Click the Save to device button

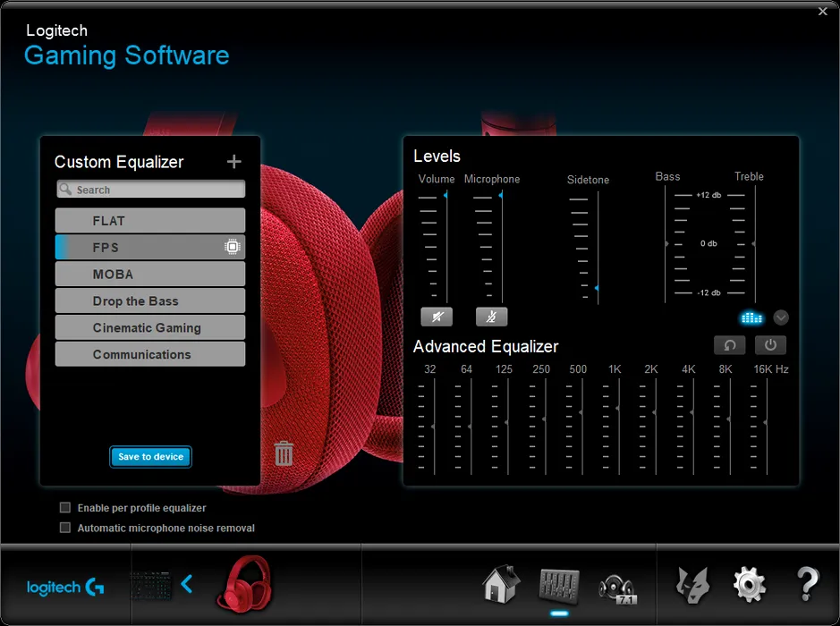pyautogui.click(x=150, y=457)
